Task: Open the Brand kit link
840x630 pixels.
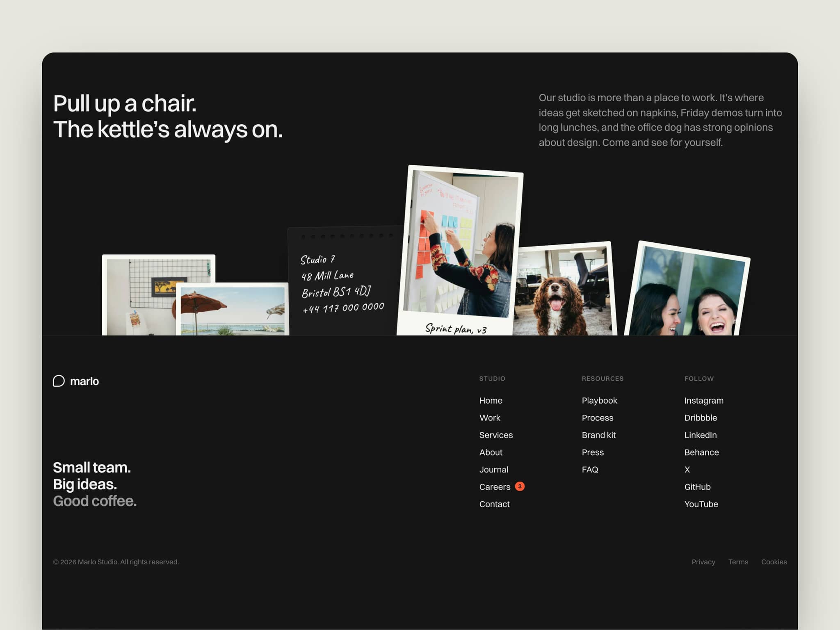Action: [598, 435]
